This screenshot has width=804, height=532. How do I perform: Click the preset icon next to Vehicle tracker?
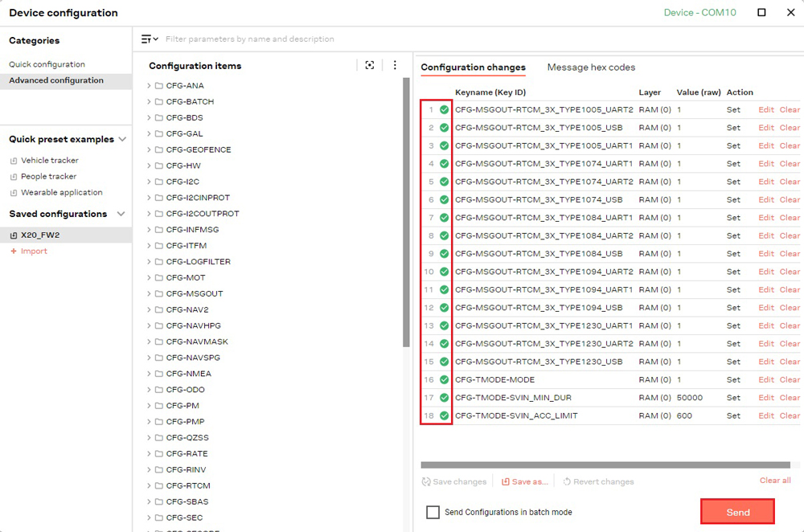point(14,161)
